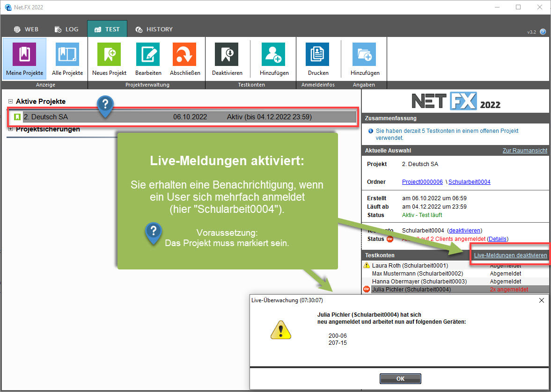Click project date 06.10.2022
Image resolution: width=551 pixels, height=392 pixels.
click(x=190, y=117)
